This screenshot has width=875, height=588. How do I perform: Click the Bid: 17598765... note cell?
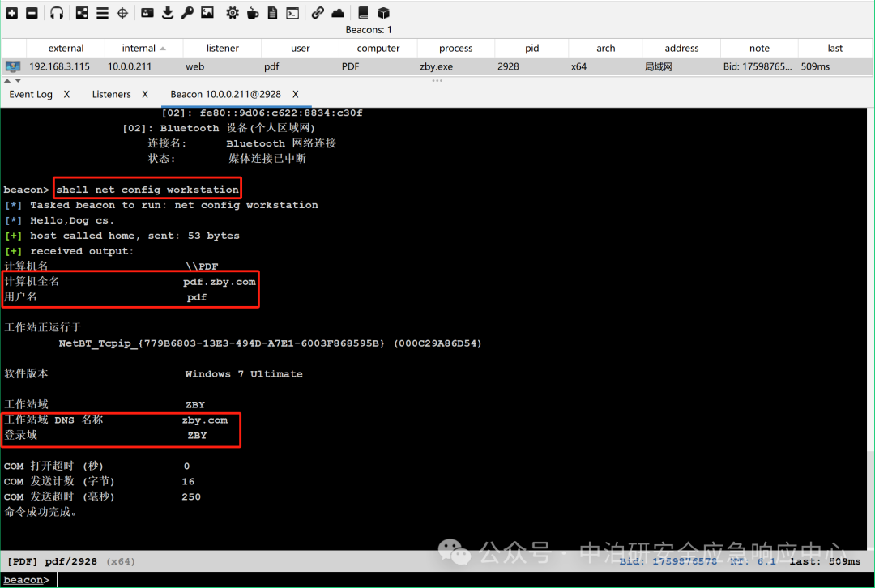pyautogui.click(x=758, y=66)
